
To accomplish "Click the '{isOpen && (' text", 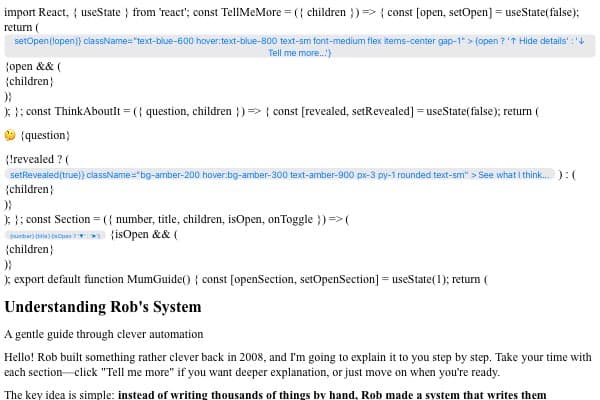I will 144,235.
